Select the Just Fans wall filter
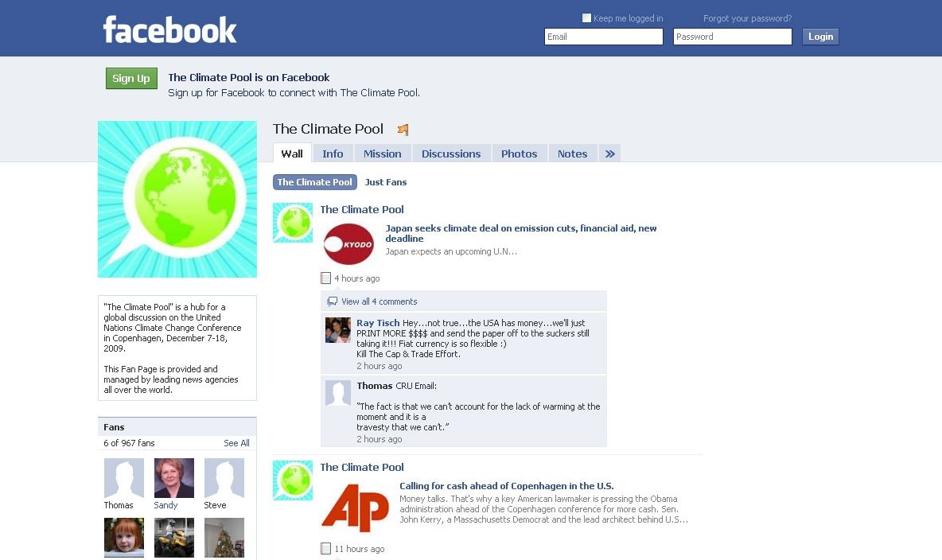Image resolution: width=942 pixels, height=560 pixels. point(386,182)
